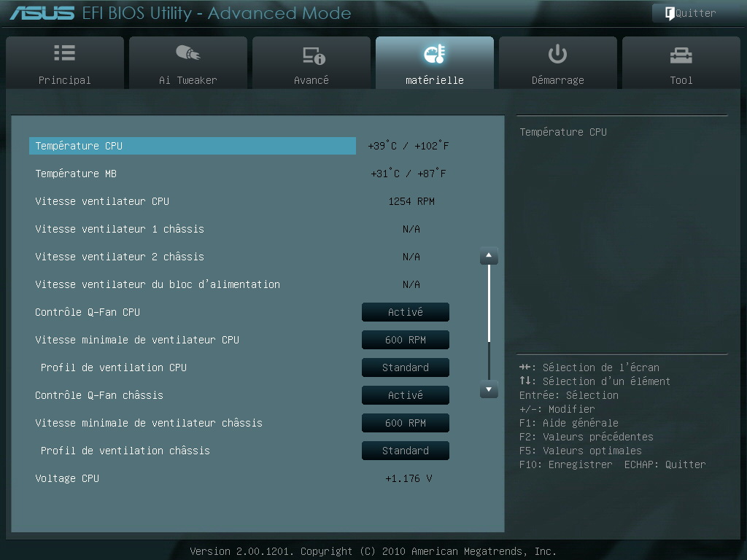Image resolution: width=747 pixels, height=560 pixels.
Task: Click the matérielle thermometer gauge icon
Action: tap(435, 54)
